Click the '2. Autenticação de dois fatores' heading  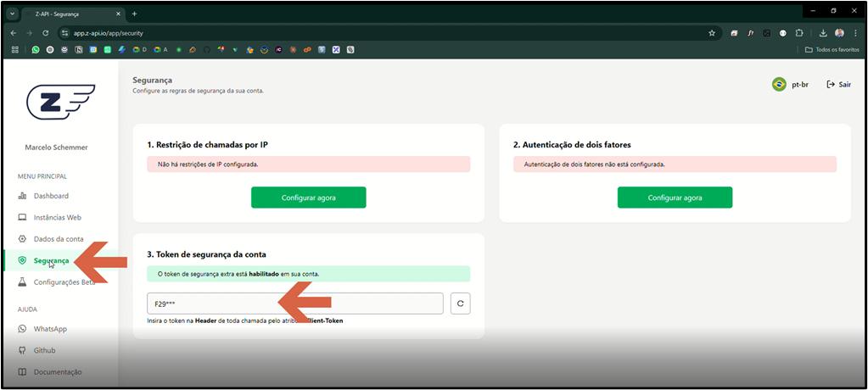[x=573, y=145]
